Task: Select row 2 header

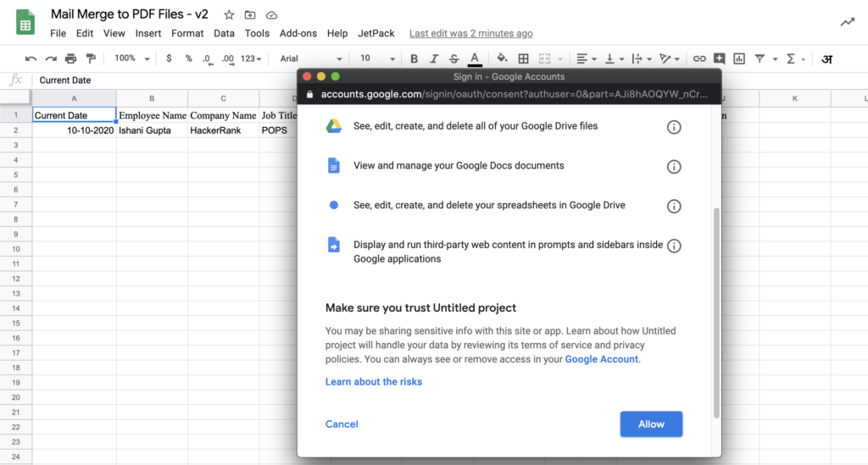Action: click(x=15, y=130)
